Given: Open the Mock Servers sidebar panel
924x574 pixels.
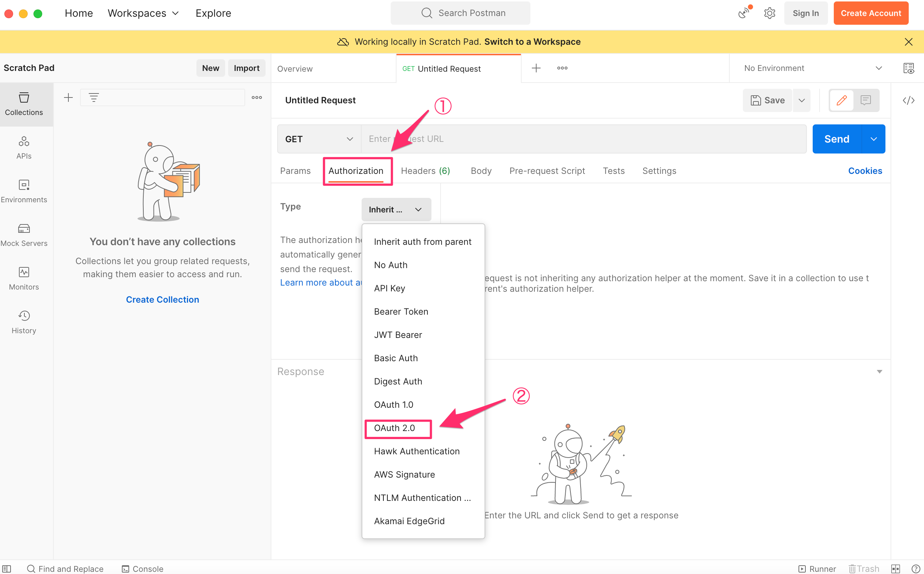Looking at the screenshot, I should pos(24,235).
